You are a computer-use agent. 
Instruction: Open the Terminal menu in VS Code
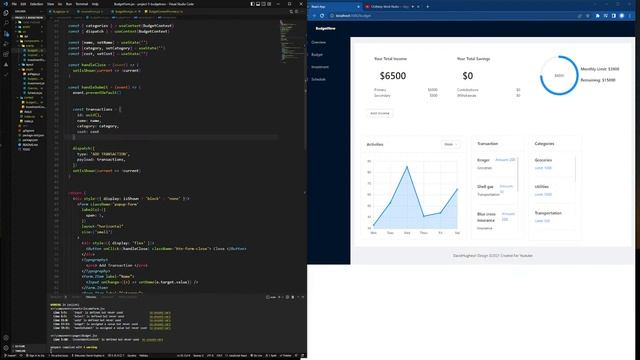point(82,4)
